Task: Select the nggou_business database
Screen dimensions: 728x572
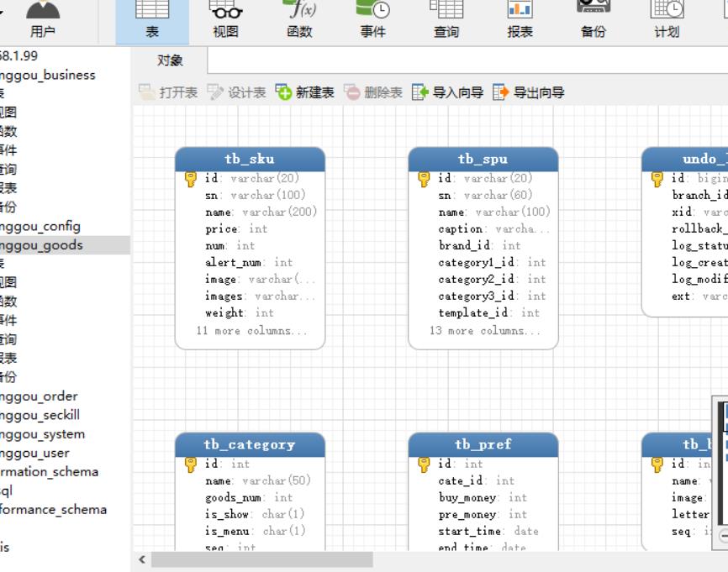Action: coord(47,75)
